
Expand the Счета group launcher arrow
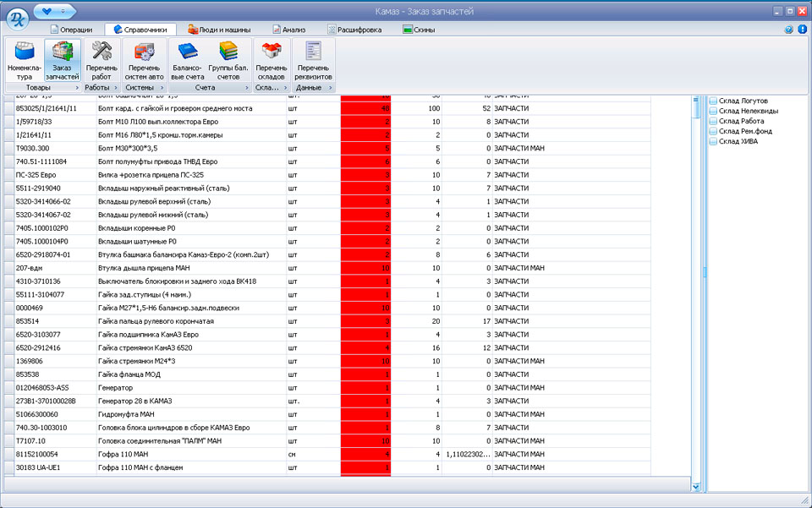[246, 88]
